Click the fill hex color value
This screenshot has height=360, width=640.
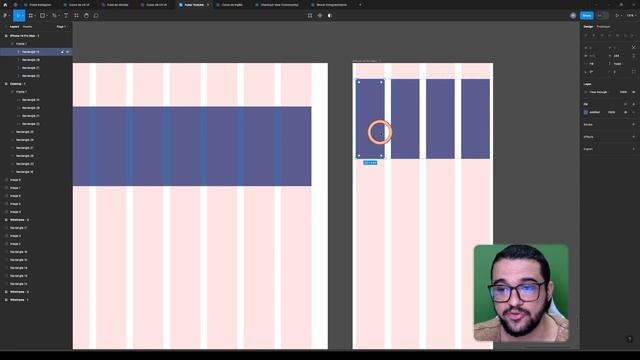pos(595,112)
